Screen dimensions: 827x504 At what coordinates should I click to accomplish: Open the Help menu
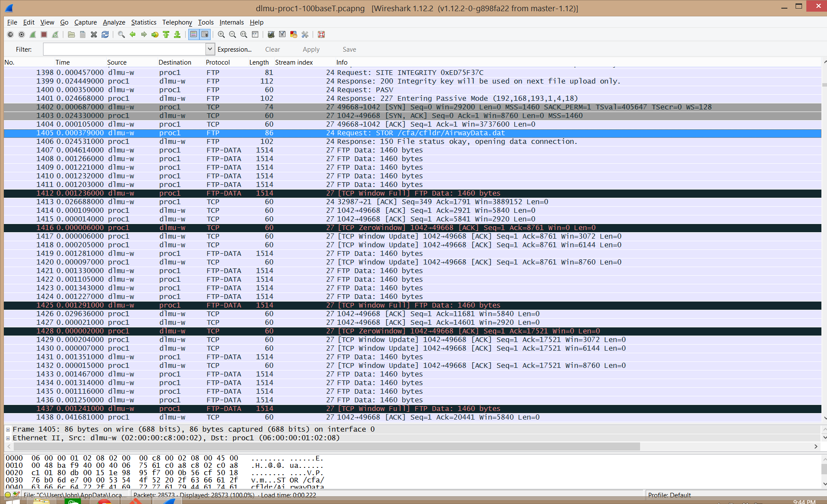coord(257,22)
